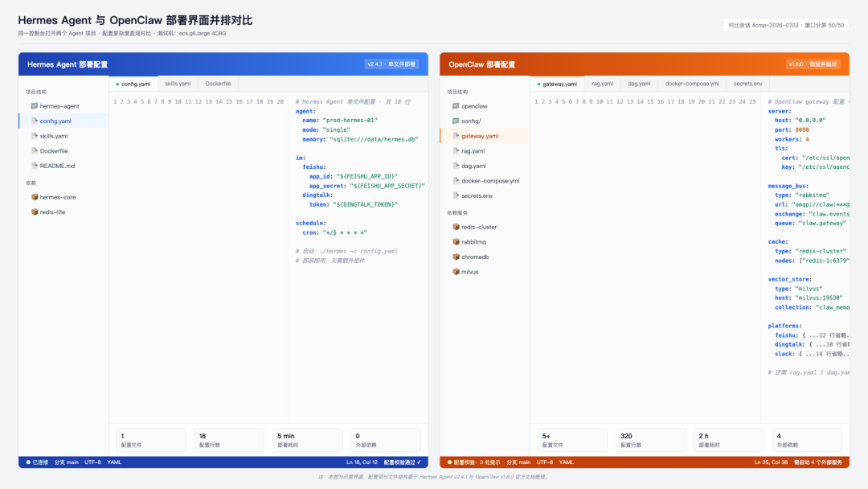This screenshot has height=489, width=868.
Task: Click 分支 main in the OpenClaw status bar
Action: point(518,462)
